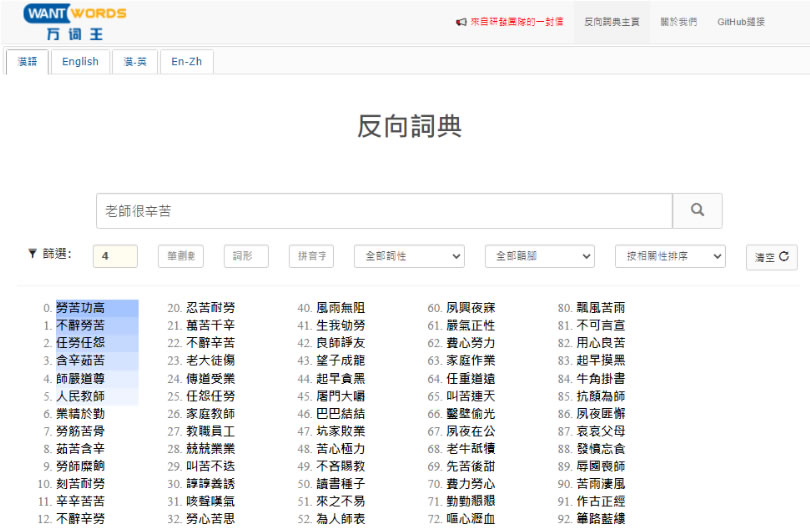Open the 按相關性排序 sort dropdown
Screen dimensions: 810x528
click(x=669, y=257)
